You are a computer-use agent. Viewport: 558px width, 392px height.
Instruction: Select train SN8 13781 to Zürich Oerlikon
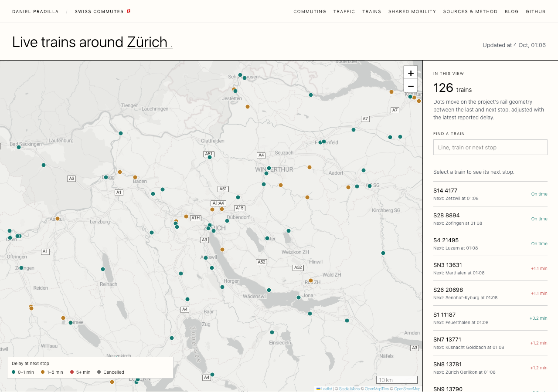coord(490,368)
